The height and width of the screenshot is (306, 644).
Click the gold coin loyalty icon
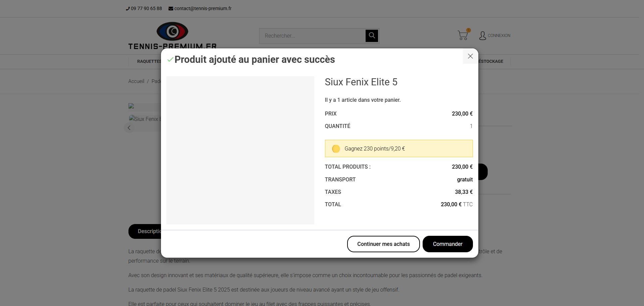point(336,149)
